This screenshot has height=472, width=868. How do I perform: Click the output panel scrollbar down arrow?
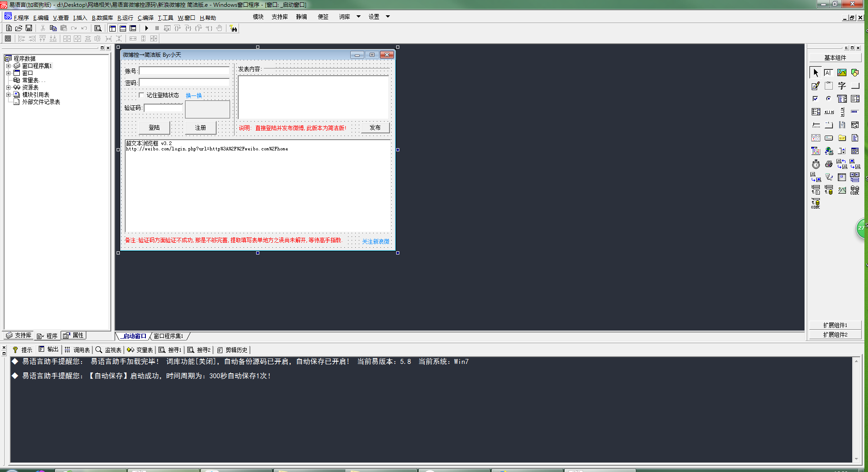856,458
